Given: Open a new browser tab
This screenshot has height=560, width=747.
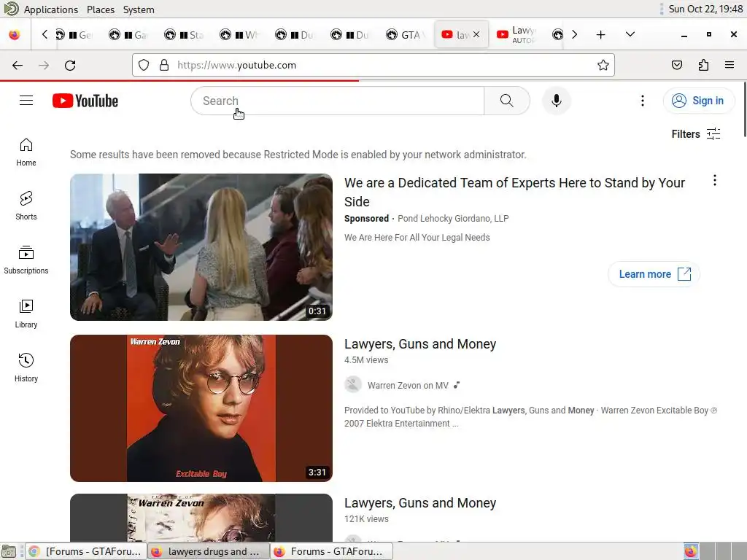Looking at the screenshot, I should [601, 35].
